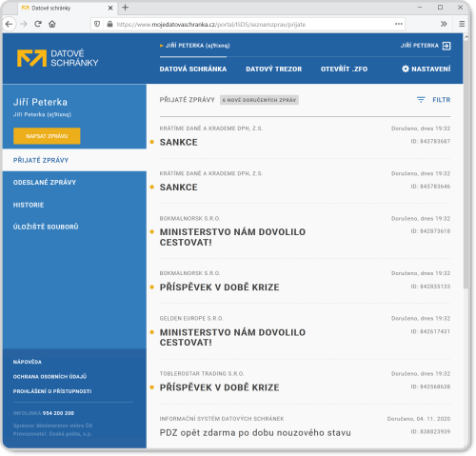Open the Datový trezor tab
Screen dimensions: 476x456
[x=273, y=69]
